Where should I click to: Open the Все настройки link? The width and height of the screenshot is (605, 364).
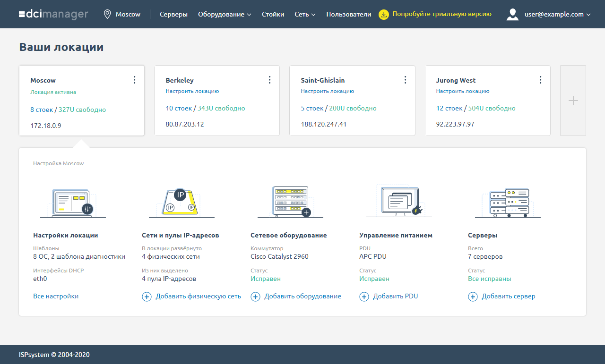click(x=56, y=296)
